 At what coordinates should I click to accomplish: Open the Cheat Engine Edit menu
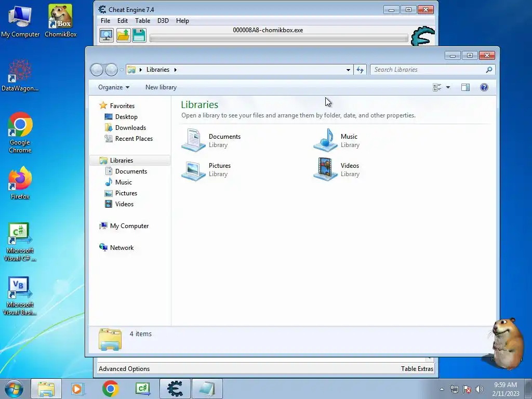click(123, 21)
